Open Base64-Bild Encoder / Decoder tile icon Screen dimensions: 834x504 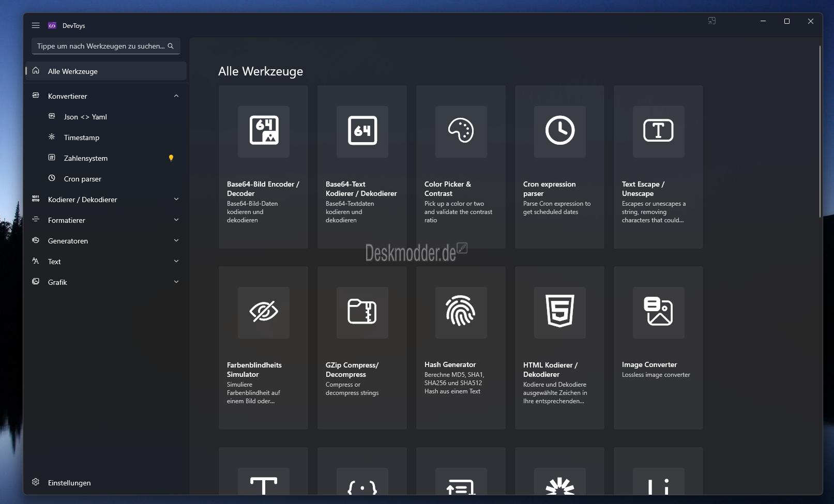264,131
